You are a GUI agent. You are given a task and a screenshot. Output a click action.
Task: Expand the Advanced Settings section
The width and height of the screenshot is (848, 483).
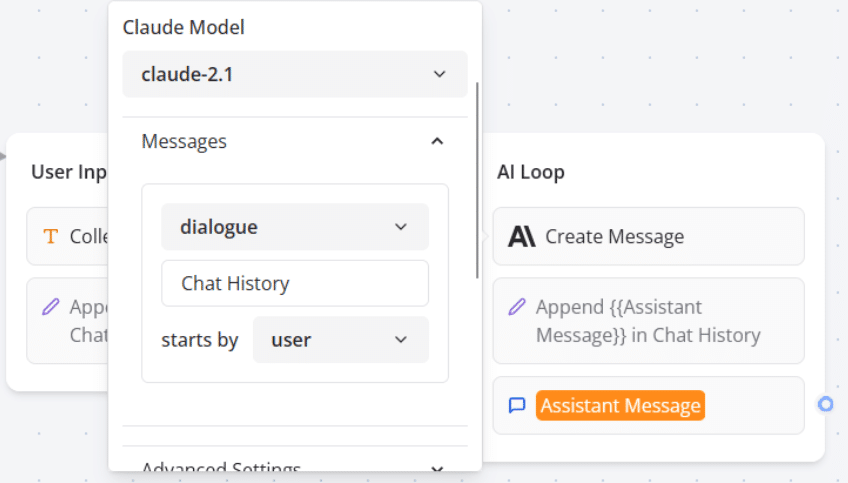295,464
